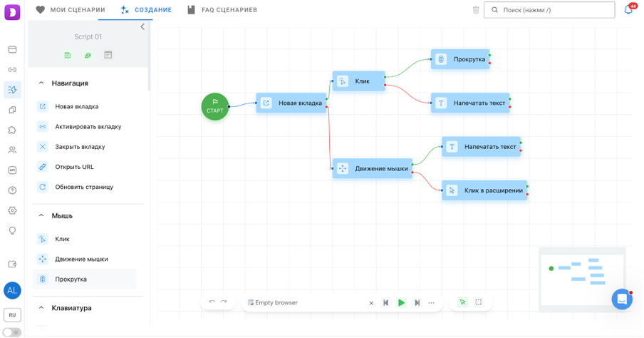Collapse the Клавиатура section

point(41,307)
